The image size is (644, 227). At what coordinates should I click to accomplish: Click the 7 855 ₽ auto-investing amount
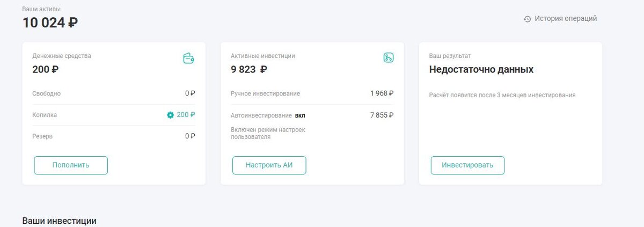[382, 115]
